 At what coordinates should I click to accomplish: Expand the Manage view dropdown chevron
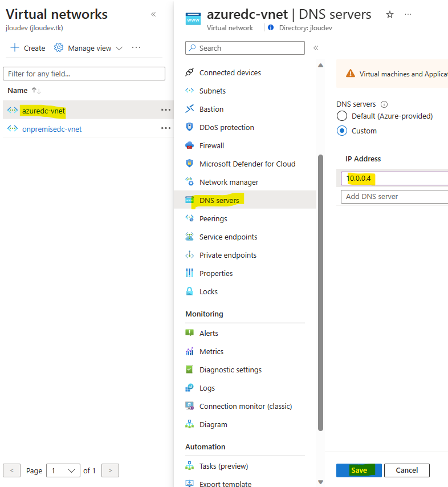point(119,48)
